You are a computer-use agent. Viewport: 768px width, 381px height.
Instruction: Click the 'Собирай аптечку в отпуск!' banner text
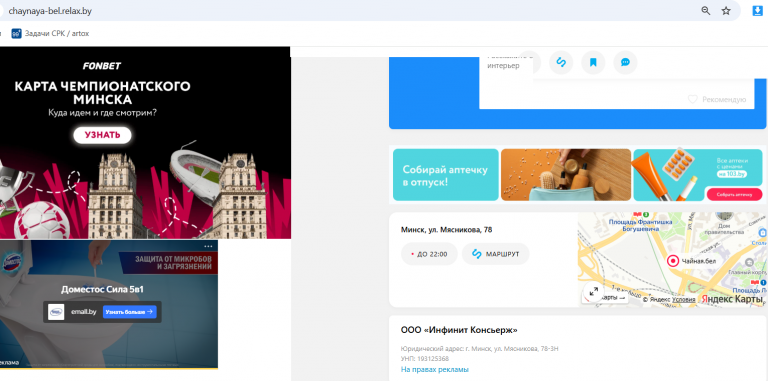[445, 176]
